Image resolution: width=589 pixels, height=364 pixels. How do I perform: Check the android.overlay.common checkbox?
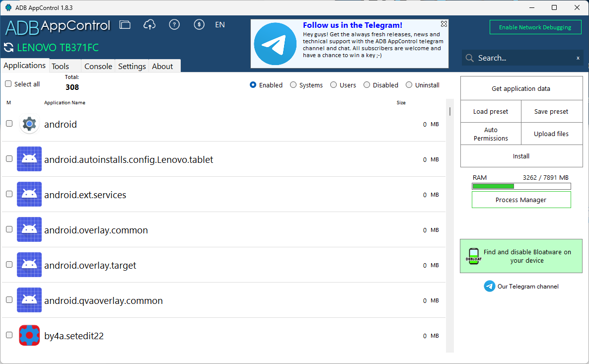click(x=9, y=229)
